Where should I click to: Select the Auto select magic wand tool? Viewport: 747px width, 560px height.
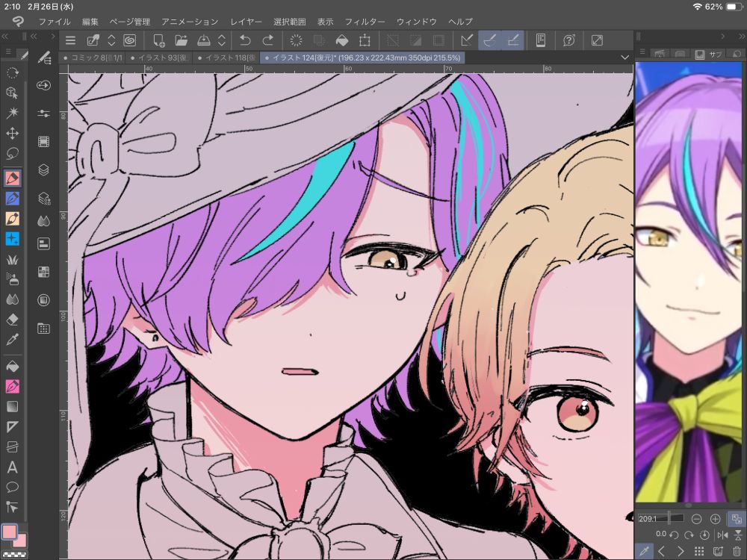[x=13, y=113]
